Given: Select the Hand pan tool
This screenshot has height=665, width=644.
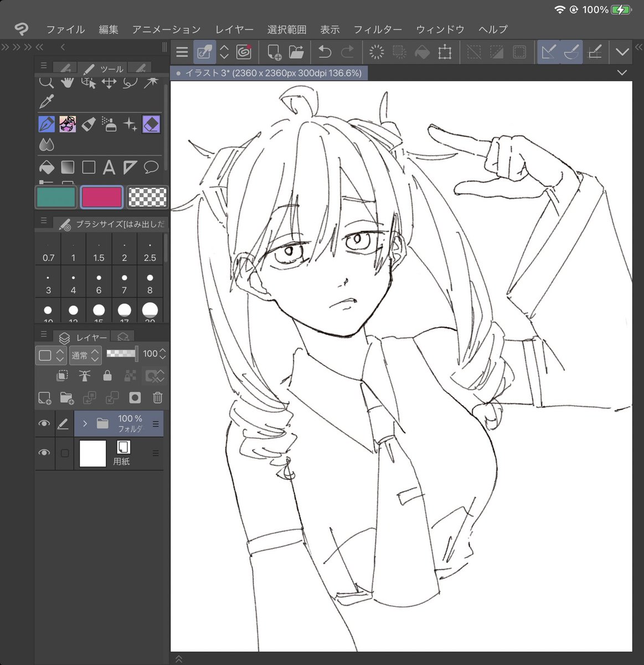Looking at the screenshot, I should click(68, 83).
